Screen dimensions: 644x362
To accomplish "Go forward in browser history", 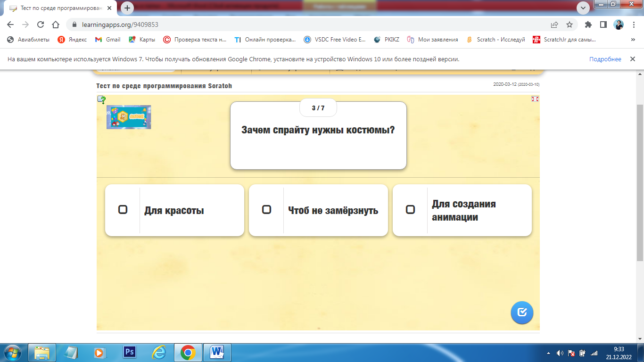I will tap(25, 25).
